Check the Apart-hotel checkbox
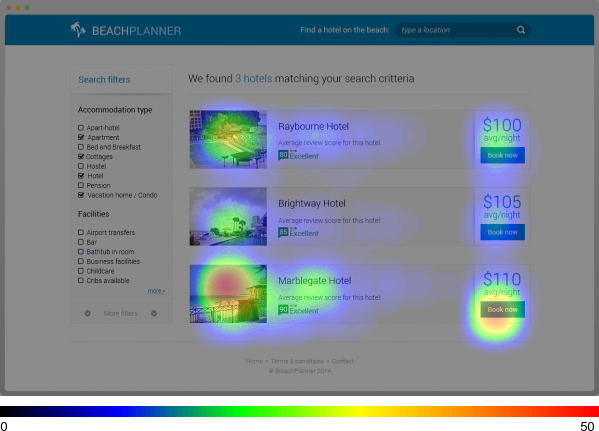Screen dimensions: 599x431 click(x=81, y=128)
